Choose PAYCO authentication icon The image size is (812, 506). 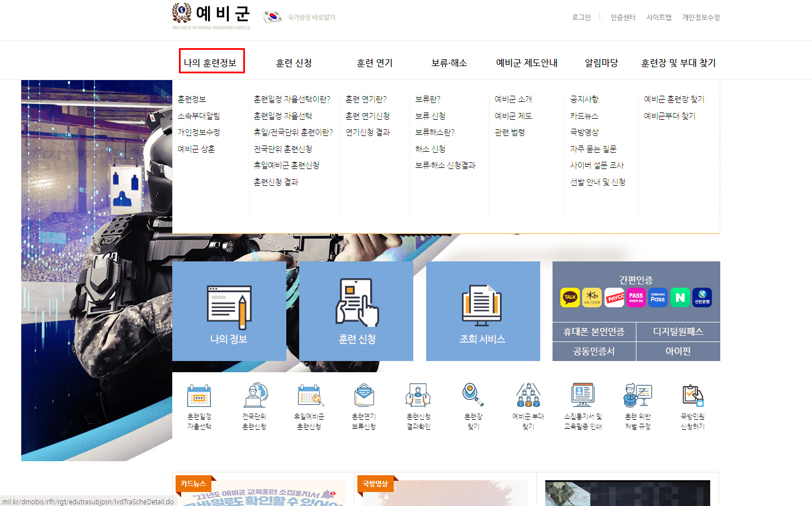(614, 297)
